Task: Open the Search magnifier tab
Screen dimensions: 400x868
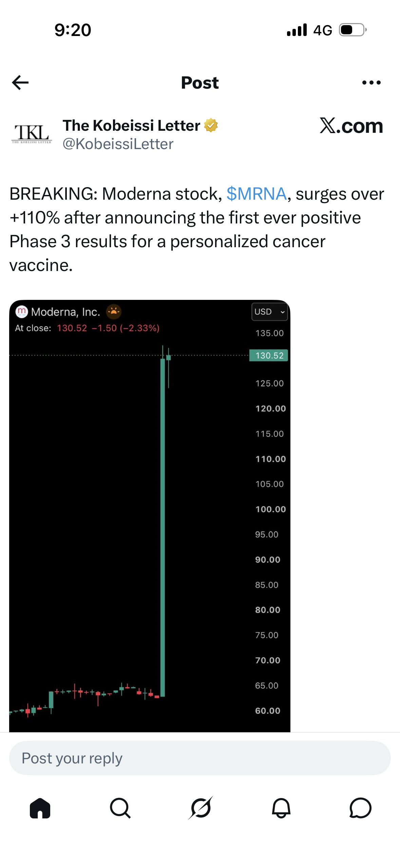Action: pos(120,808)
